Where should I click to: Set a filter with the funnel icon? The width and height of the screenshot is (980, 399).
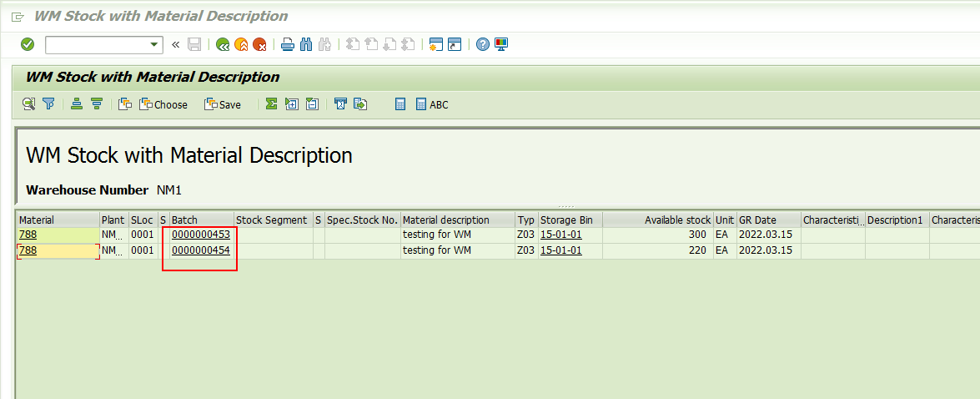click(48, 104)
